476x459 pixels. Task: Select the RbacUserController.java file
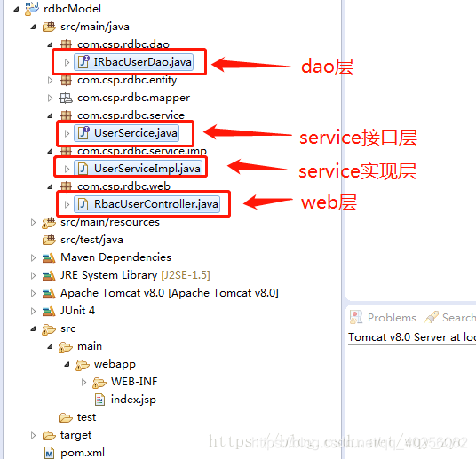147,204
